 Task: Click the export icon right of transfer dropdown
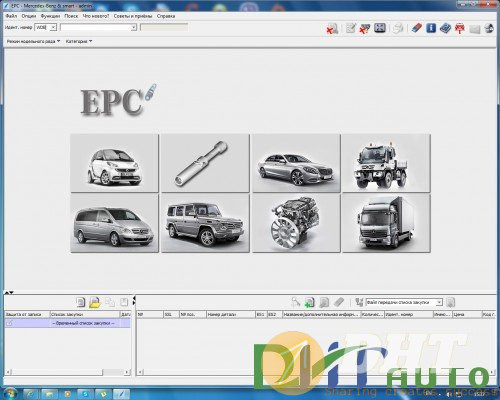point(450,302)
